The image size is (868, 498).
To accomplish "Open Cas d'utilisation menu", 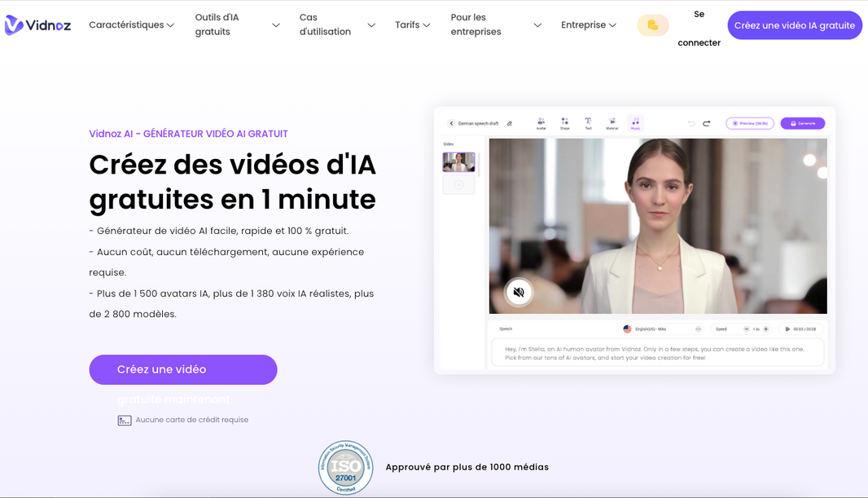I will 325,25.
